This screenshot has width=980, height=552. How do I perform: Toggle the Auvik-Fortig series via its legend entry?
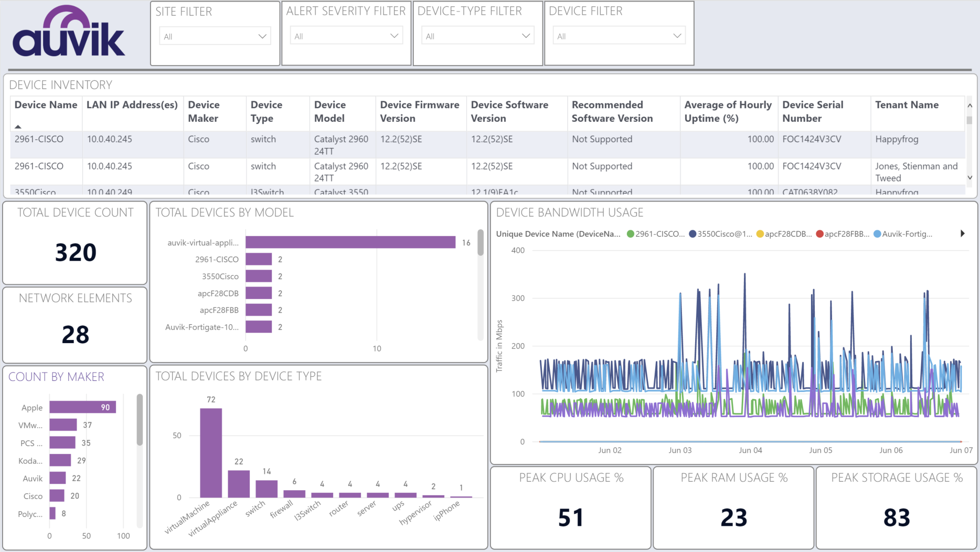(x=876, y=234)
